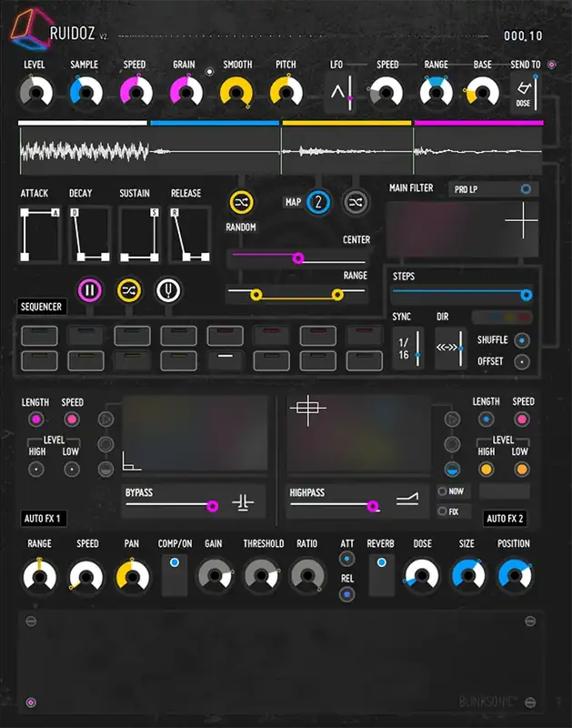Click the Auto FX 1 half-filled circle
Viewport: 572px width, 728px height.
pyautogui.click(x=105, y=470)
